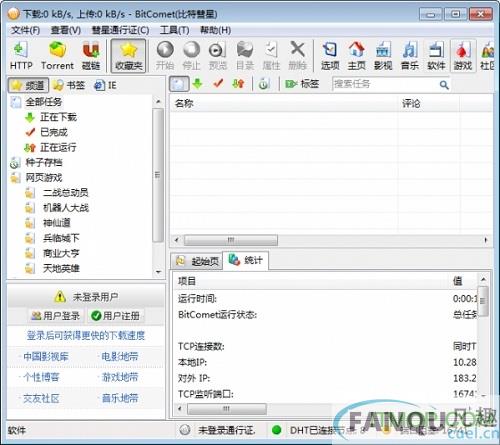Open the 音乐 music channel icon

coord(410,56)
